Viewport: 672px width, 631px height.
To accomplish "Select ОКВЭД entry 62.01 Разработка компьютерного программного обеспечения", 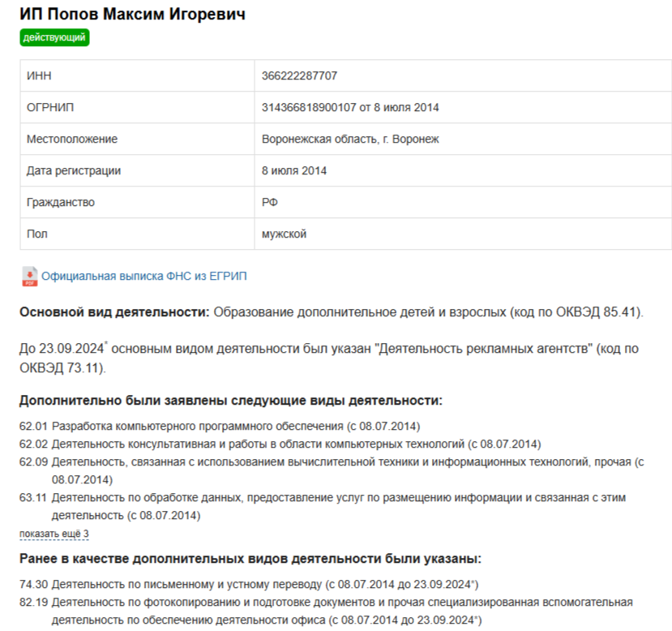I will (x=220, y=426).
